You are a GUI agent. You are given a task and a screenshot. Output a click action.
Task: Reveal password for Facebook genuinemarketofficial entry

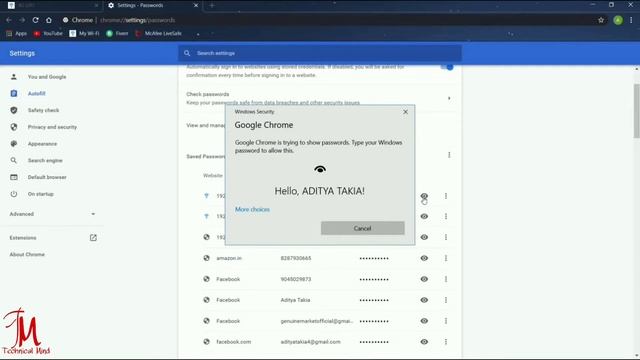424,321
